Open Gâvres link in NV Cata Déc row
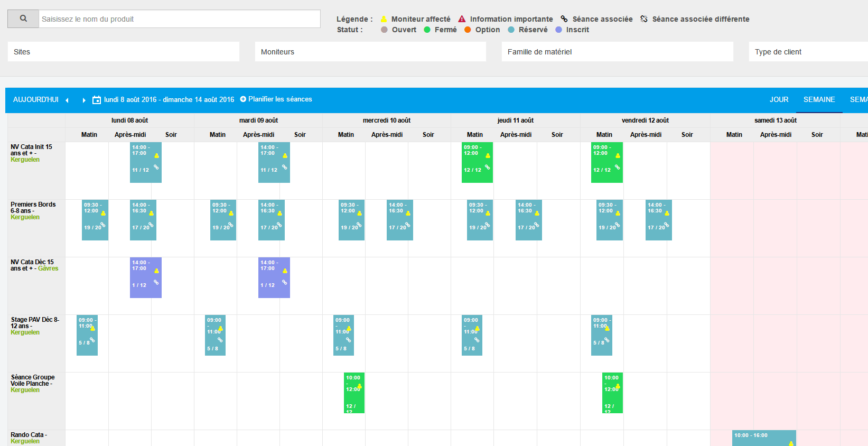Viewport: 868px width, 446px height. coord(48,268)
